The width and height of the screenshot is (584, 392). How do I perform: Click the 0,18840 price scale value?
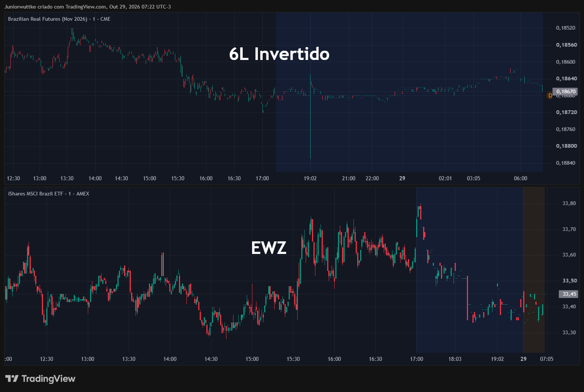(565, 163)
